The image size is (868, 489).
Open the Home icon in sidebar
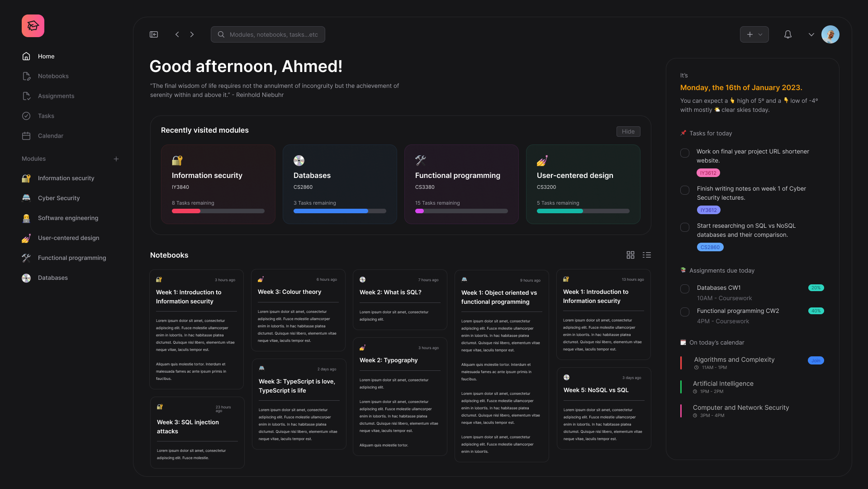26,56
